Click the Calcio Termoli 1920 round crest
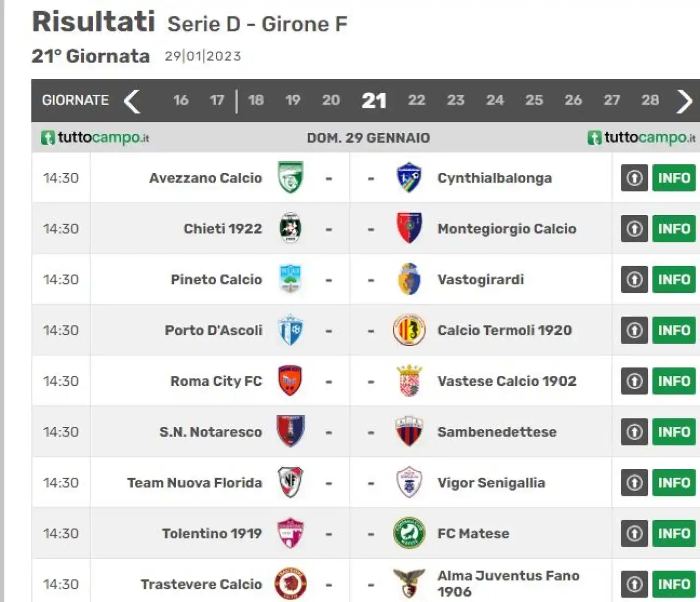The image size is (700, 602). [409, 330]
